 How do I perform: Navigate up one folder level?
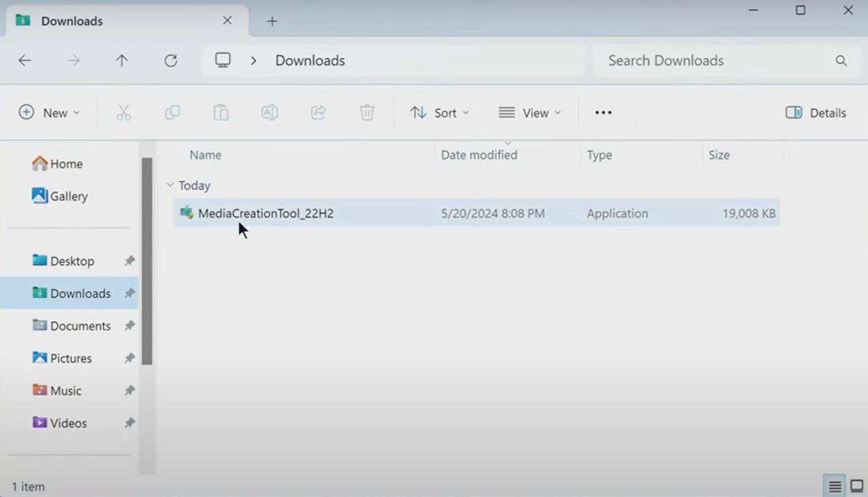[121, 60]
